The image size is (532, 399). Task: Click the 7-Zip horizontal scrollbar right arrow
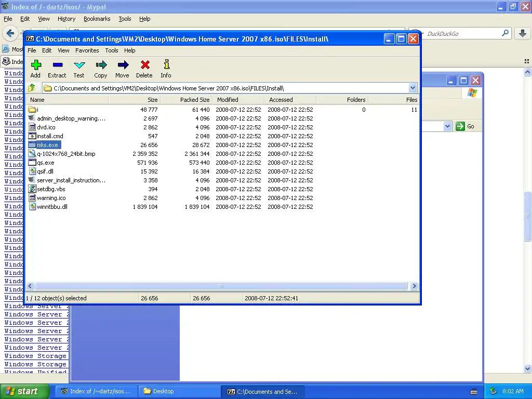point(414,286)
